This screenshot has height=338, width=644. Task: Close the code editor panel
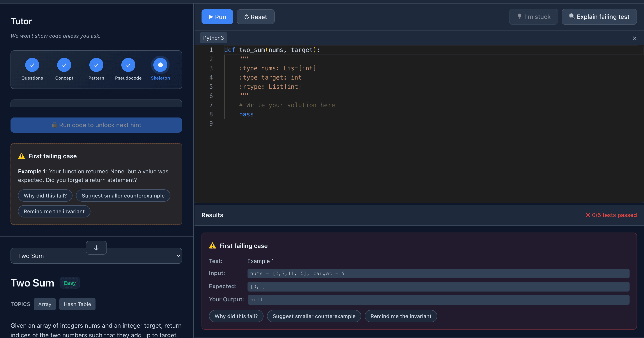[x=635, y=38]
